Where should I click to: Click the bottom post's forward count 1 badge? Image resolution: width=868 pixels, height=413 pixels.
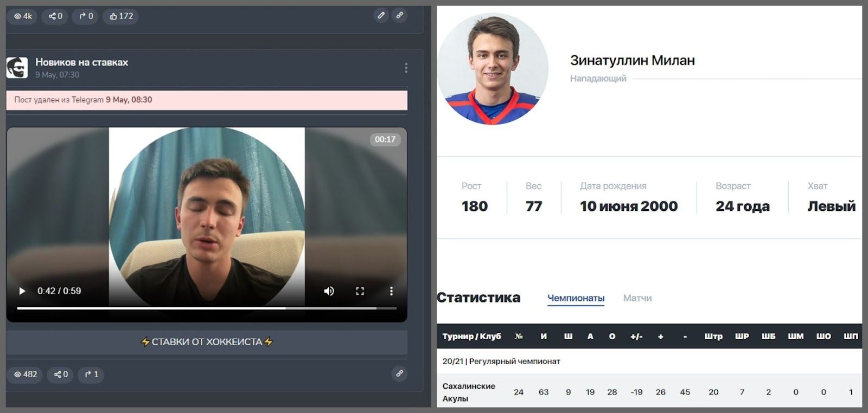(92, 375)
